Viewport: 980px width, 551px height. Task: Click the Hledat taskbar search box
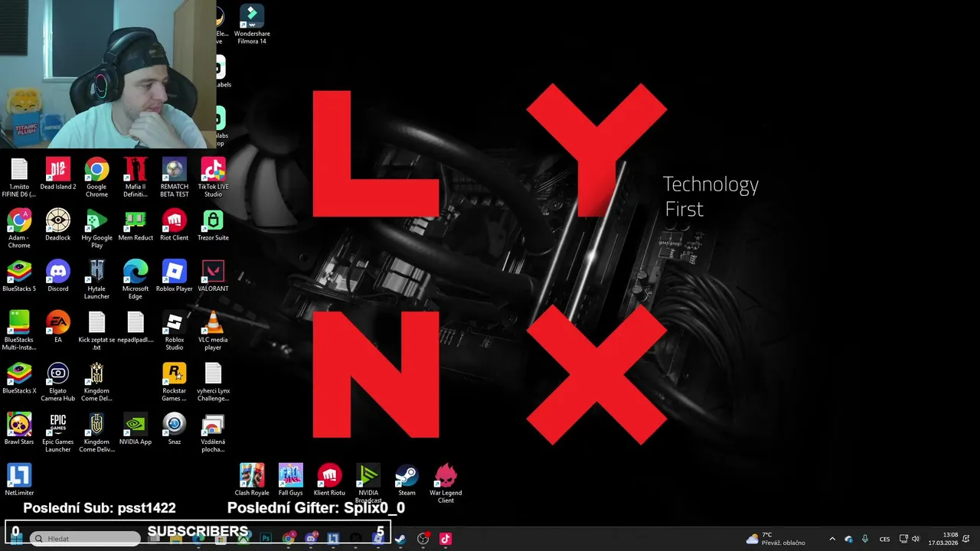[87, 539]
